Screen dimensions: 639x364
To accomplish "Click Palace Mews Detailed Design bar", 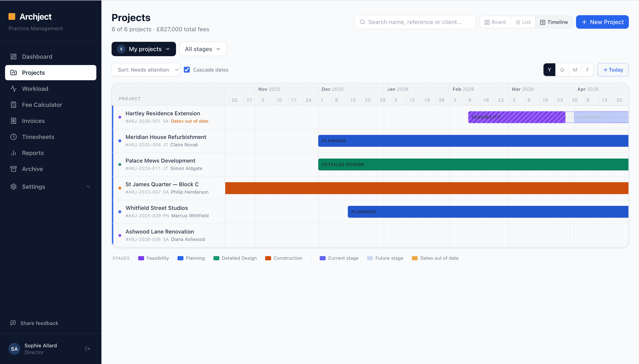I will point(473,164).
